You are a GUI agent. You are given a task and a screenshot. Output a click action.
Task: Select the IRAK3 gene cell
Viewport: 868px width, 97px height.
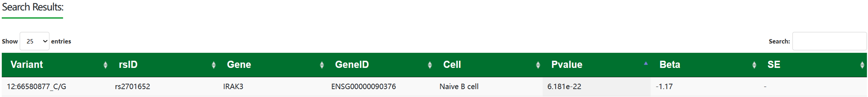[x=233, y=86]
